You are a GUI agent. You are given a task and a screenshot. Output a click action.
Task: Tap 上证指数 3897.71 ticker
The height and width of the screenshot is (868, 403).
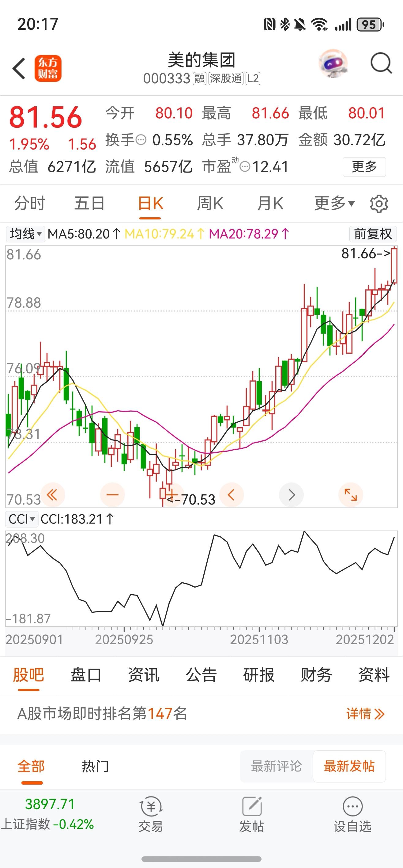(x=48, y=814)
